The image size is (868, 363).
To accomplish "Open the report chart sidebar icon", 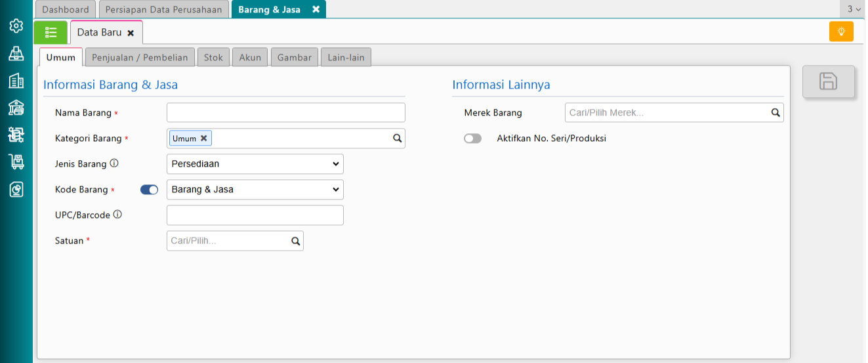I will tap(16, 190).
